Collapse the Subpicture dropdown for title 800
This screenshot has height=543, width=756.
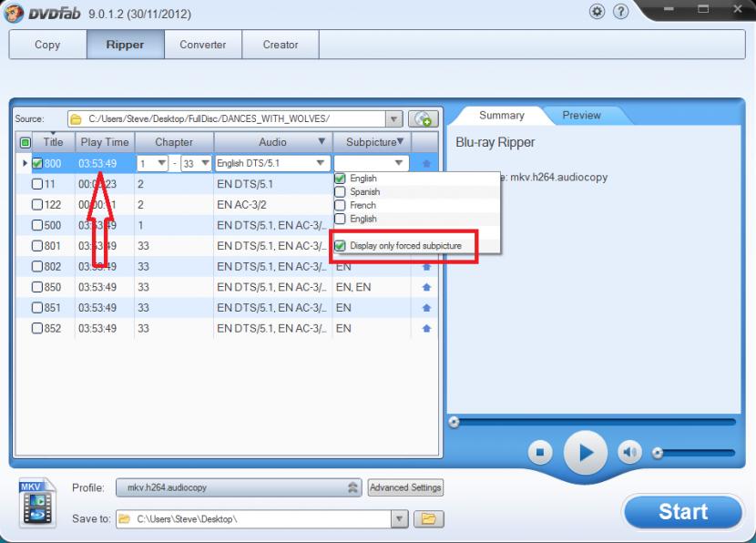click(x=399, y=163)
